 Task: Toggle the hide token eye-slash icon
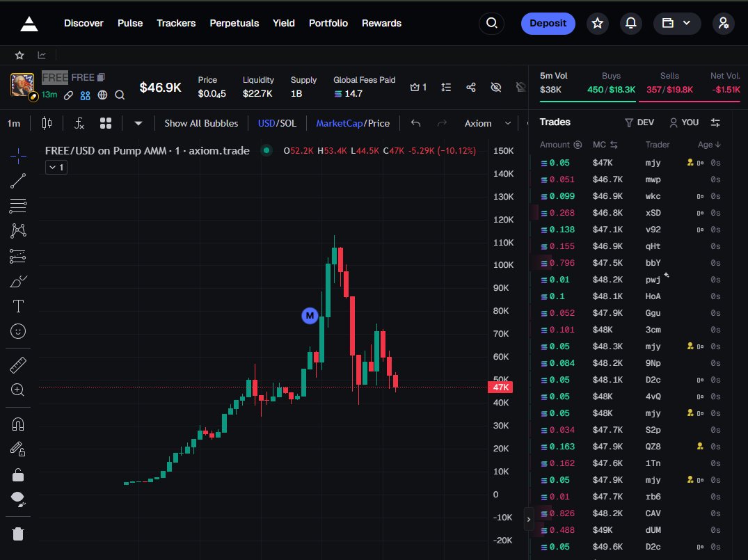496,87
